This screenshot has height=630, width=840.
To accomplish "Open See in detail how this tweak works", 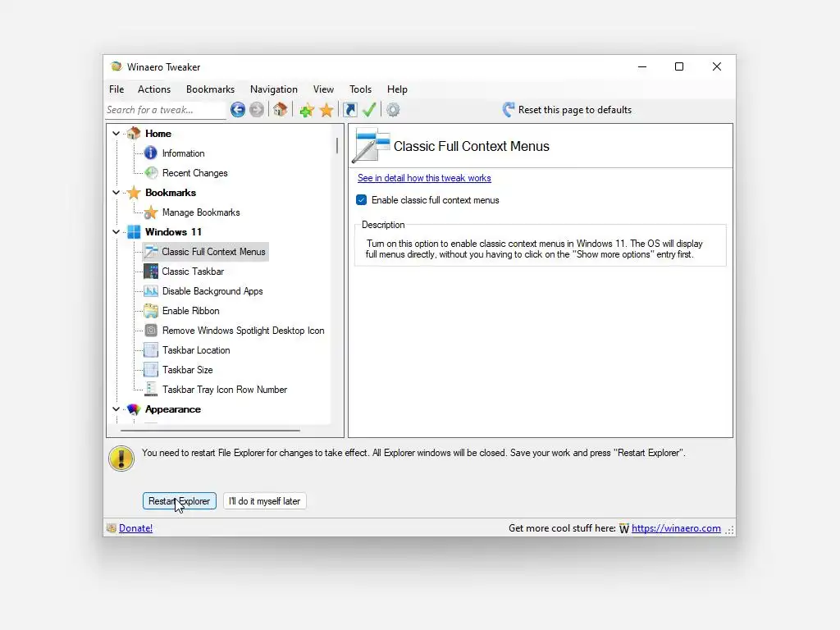I will 424,178.
